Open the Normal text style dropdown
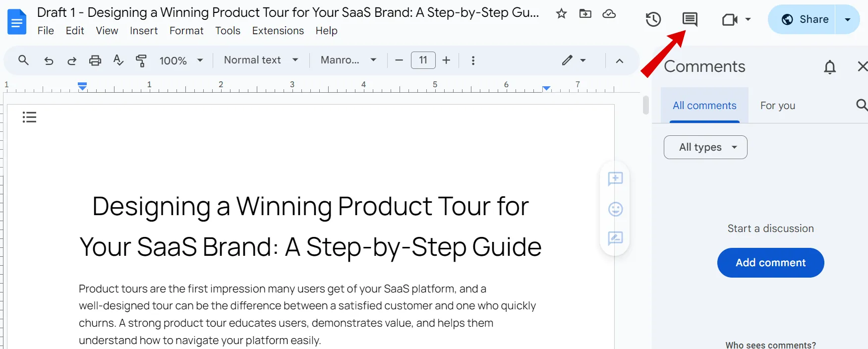This screenshot has height=349, width=868. (261, 60)
